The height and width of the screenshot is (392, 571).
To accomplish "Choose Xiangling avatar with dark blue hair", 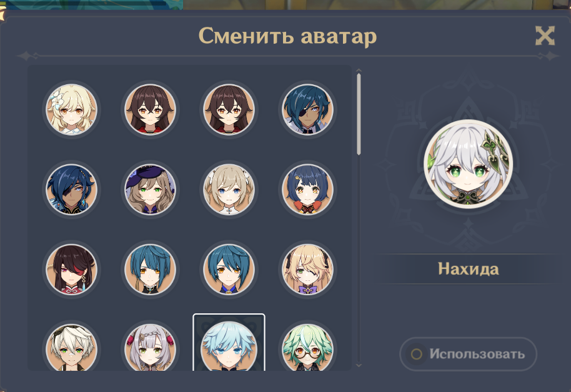I will point(308,189).
